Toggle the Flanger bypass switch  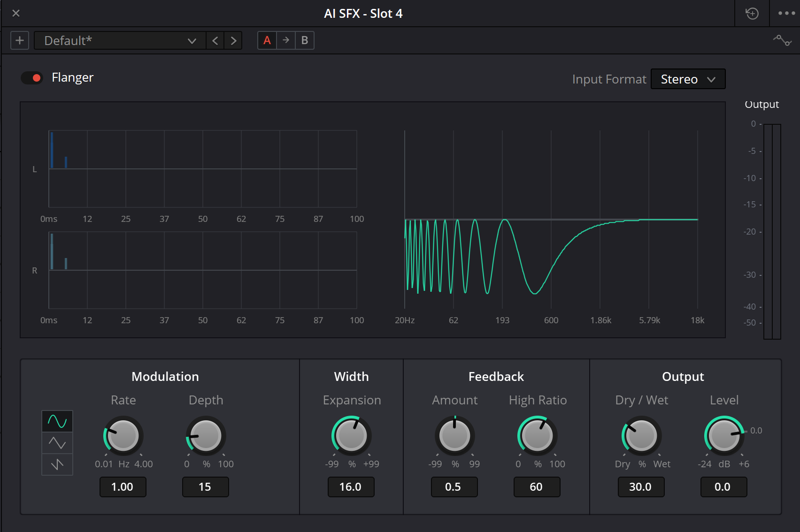(x=32, y=78)
